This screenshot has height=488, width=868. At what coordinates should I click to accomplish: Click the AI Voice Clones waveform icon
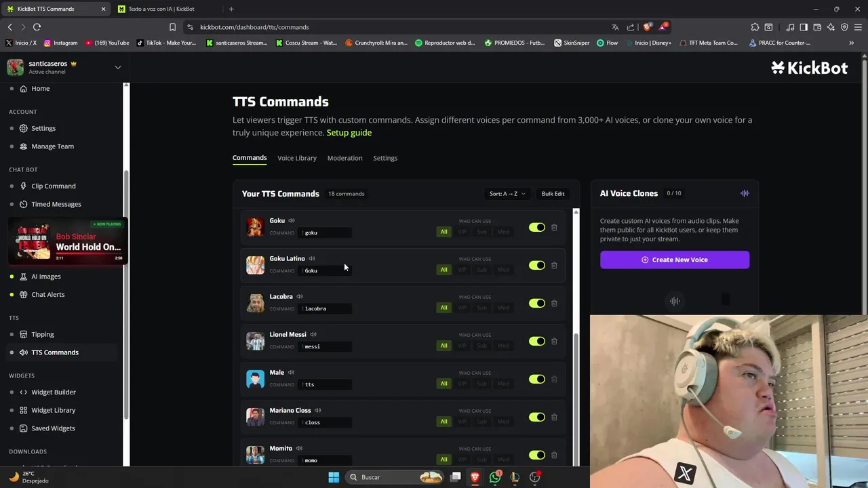[745, 193]
